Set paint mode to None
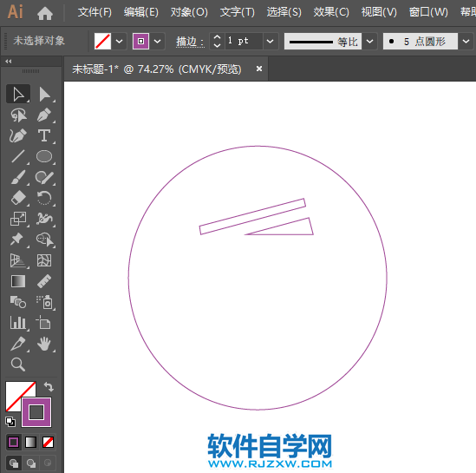The width and height of the screenshot is (476, 473). pyautogui.click(x=48, y=442)
